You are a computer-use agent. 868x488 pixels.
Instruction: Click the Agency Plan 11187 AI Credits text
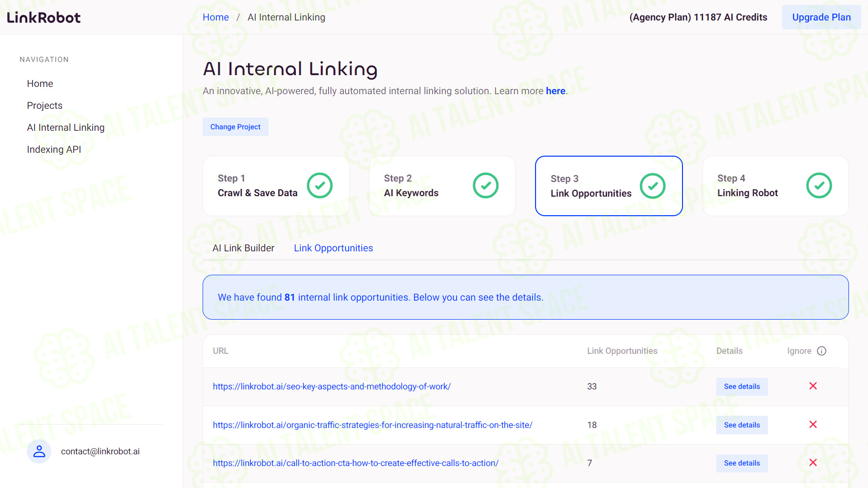[x=698, y=17]
